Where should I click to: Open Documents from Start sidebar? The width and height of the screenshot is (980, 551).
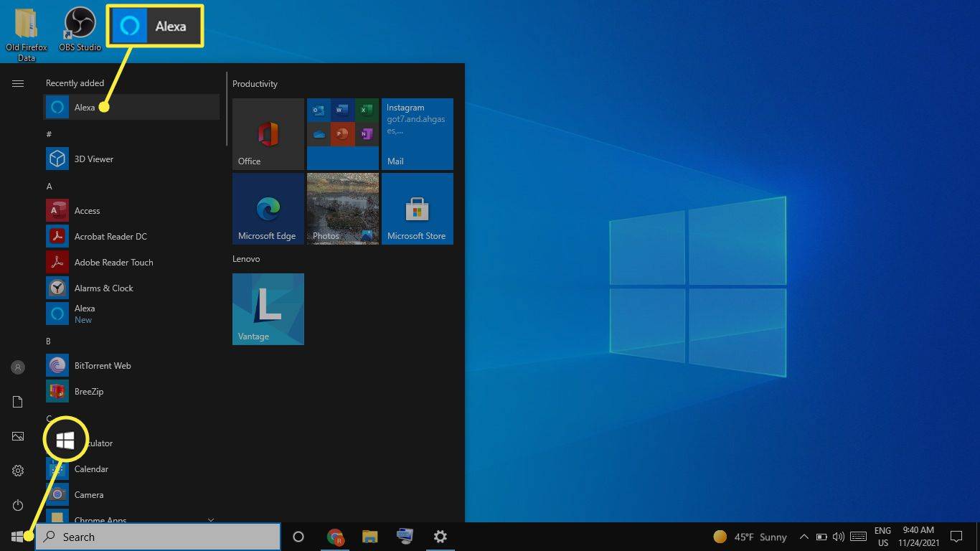pos(18,402)
